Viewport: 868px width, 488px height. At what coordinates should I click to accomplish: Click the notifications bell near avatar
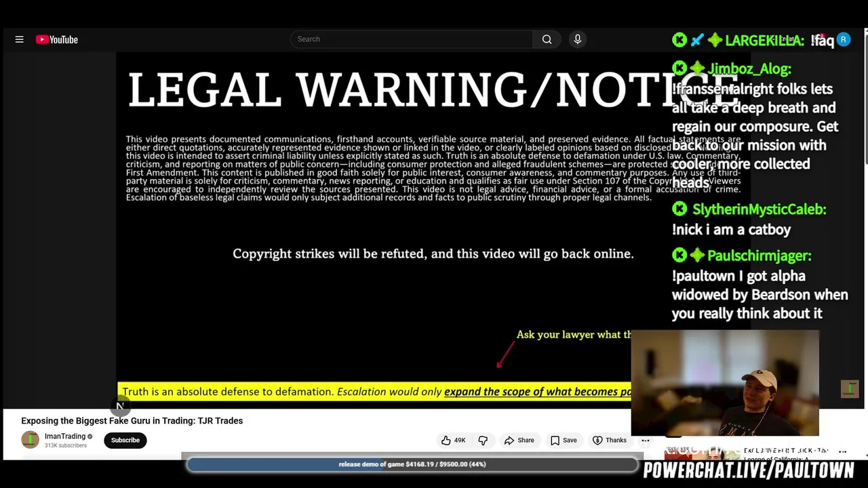tap(818, 39)
